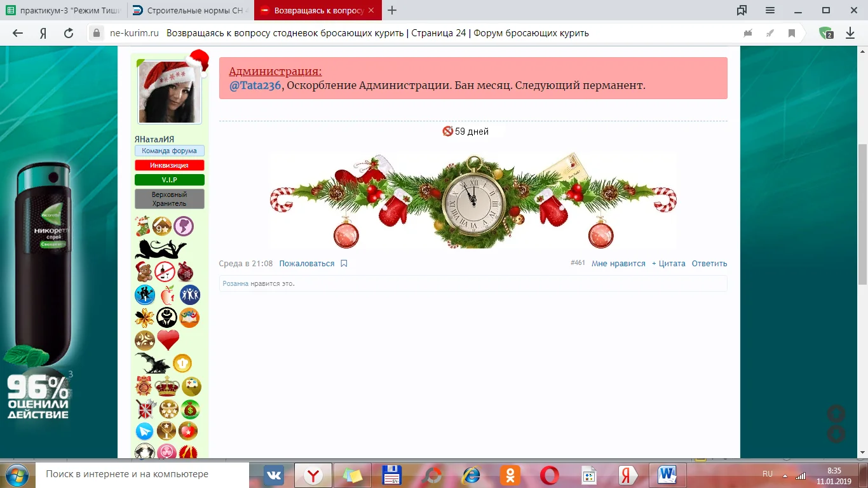Image resolution: width=868 pixels, height=488 pixels.
Task: Click the black reclining devil silhouette award
Action: point(161,248)
